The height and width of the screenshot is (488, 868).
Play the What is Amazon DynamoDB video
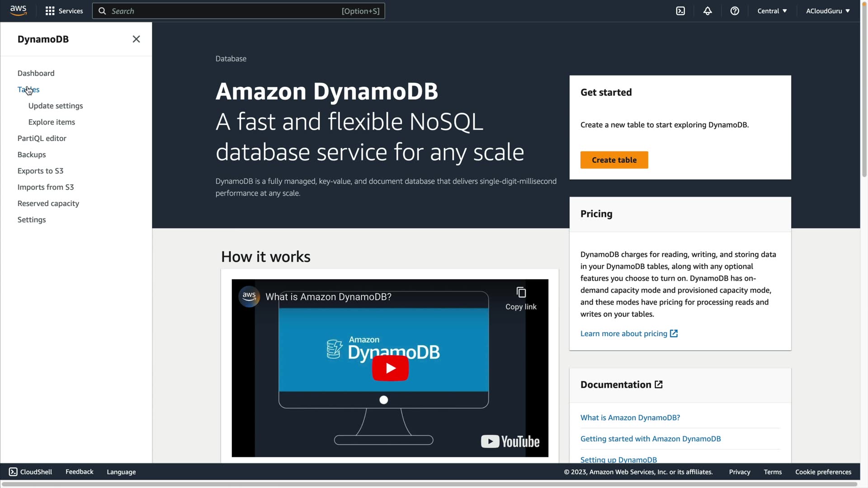(x=390, y=368)
